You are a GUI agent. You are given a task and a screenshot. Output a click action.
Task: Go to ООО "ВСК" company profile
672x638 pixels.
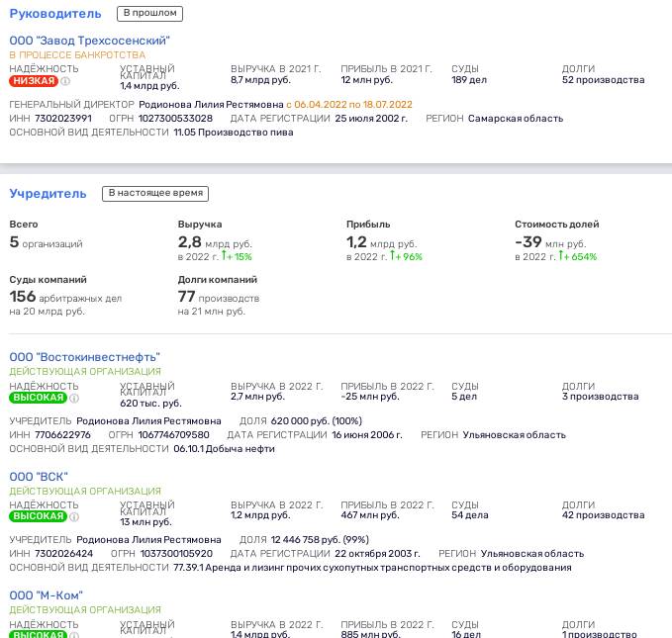39,477
